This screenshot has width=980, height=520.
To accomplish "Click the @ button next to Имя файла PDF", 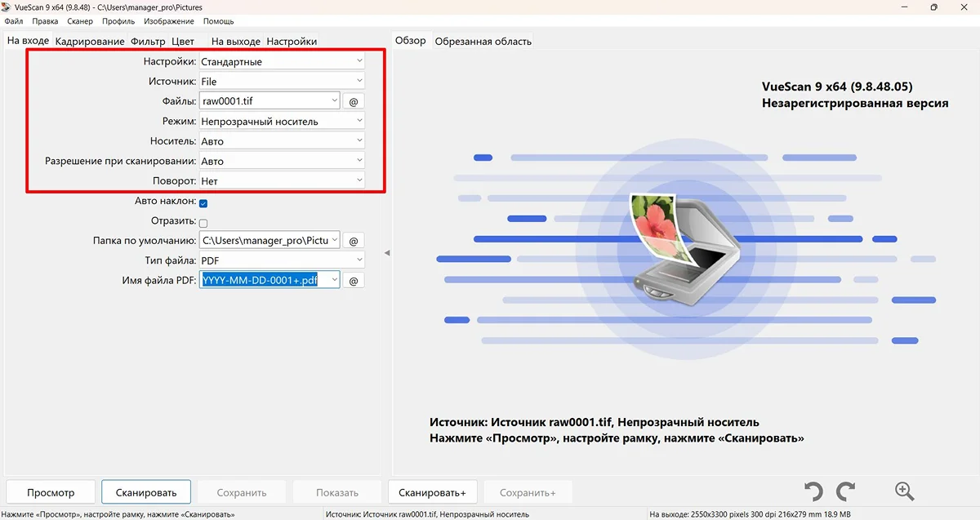I will tap(354, 280).
